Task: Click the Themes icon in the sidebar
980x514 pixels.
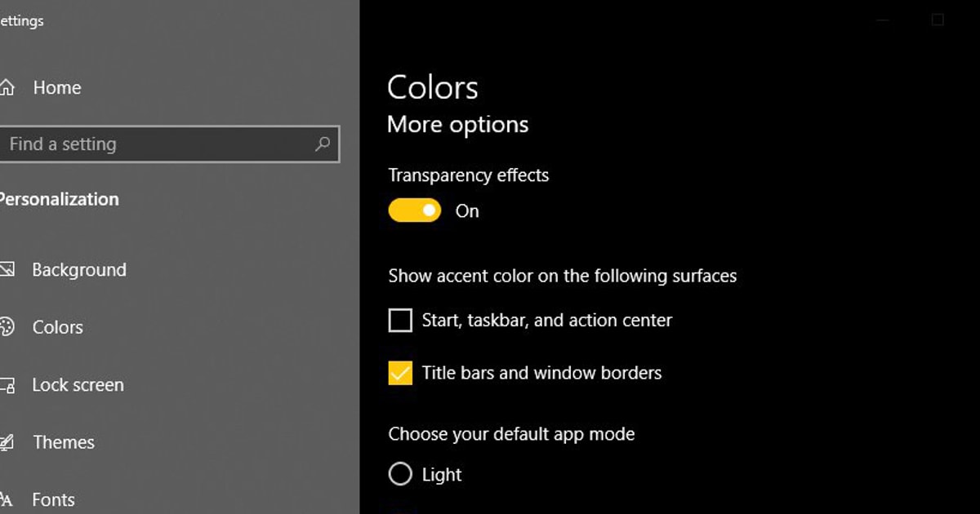Action: [9, 441]
